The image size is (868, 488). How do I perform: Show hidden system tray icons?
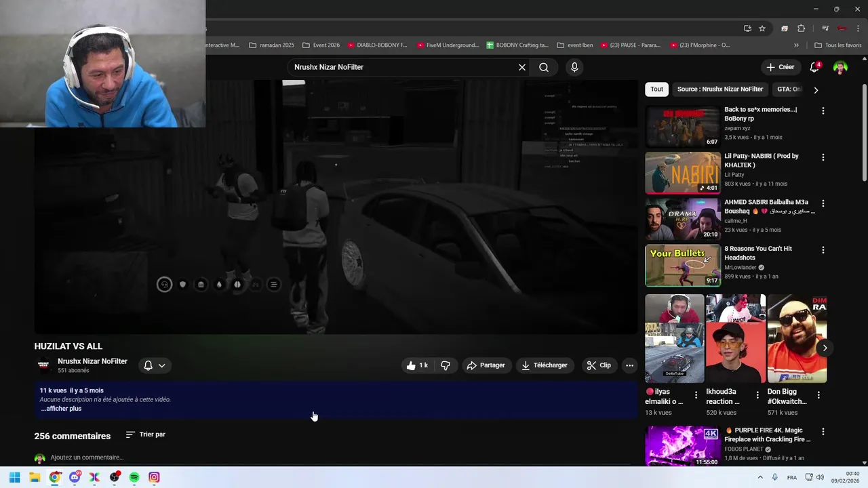759,477
